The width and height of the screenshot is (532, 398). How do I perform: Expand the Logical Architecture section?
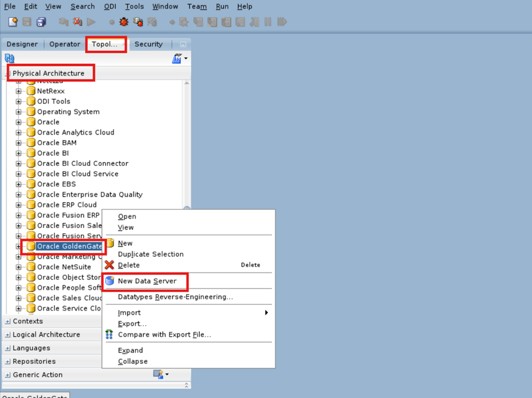(7, 334)
